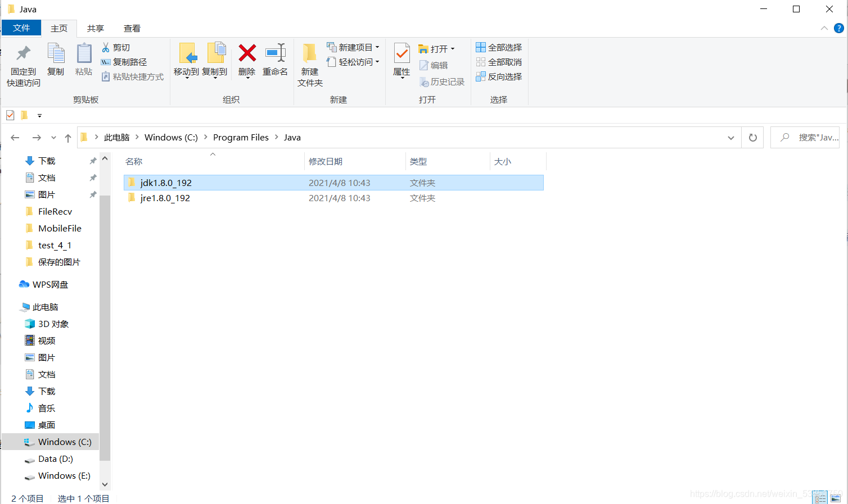Switch to the 查看 view tab
The height and width of the screenshot is (504, 848).
point(132,28)
